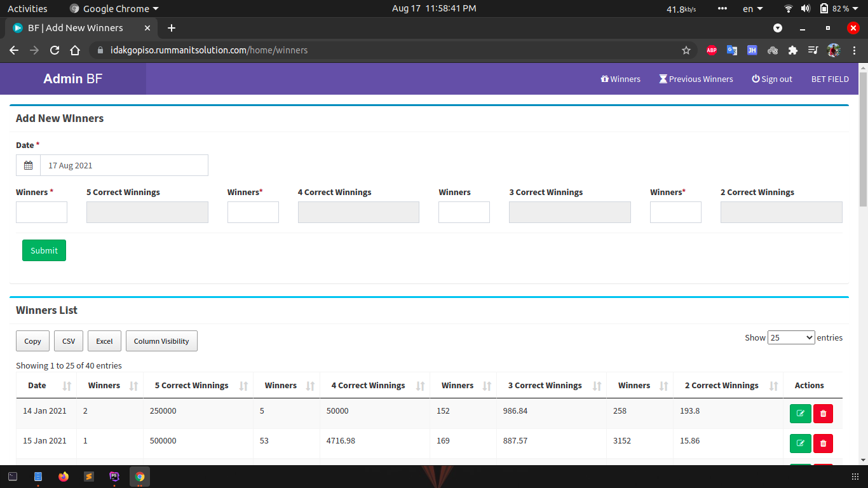The image size is (868, 488).
Task: Go to the BET FIELD menu item
Action: tap(830, 79)
